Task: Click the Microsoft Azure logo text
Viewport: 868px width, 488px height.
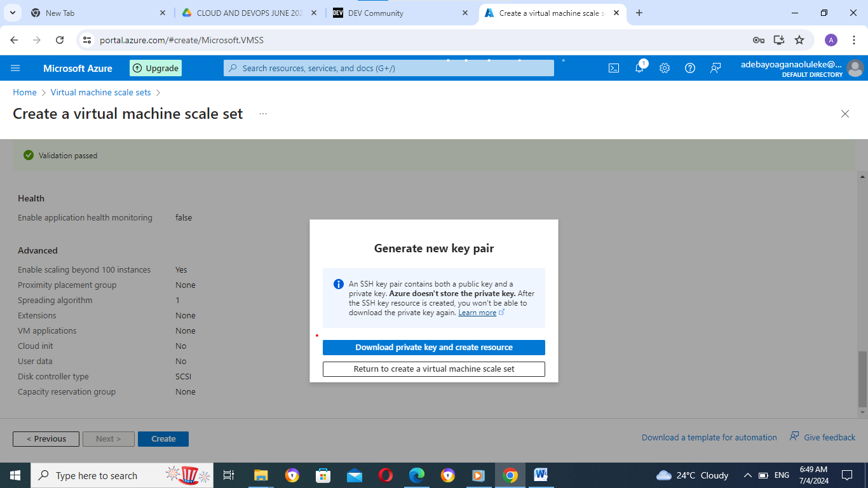Action: point(78,69)
